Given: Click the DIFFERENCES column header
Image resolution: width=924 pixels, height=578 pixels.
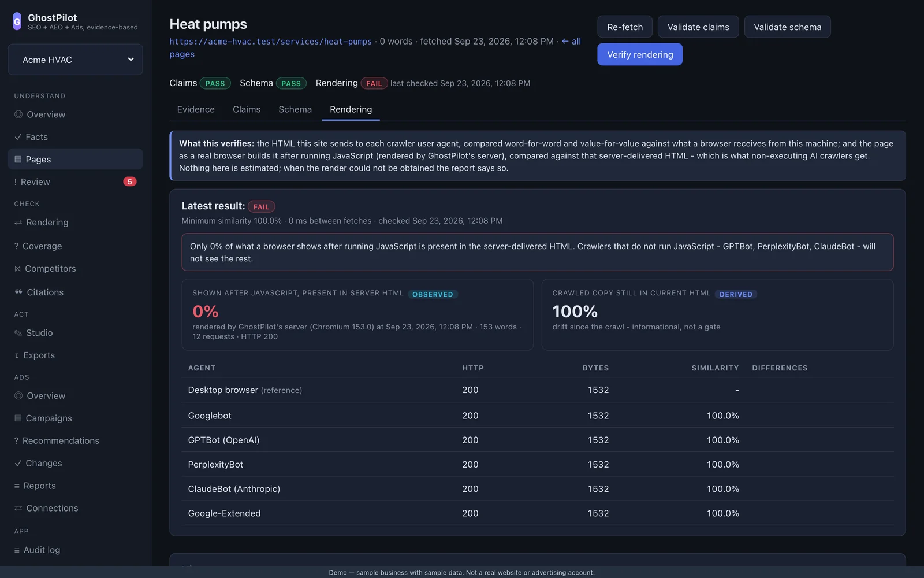Looking at the screenshot, I should point(780,368).
